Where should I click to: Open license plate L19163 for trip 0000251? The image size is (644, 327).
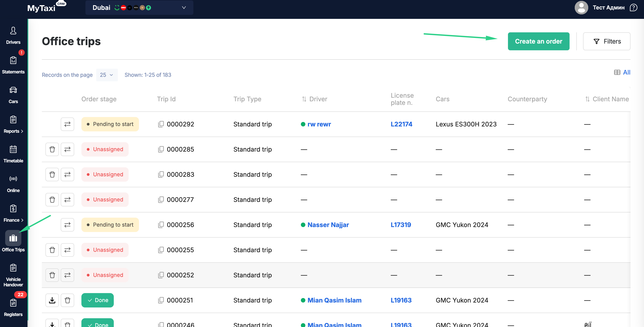click(401, 300)
